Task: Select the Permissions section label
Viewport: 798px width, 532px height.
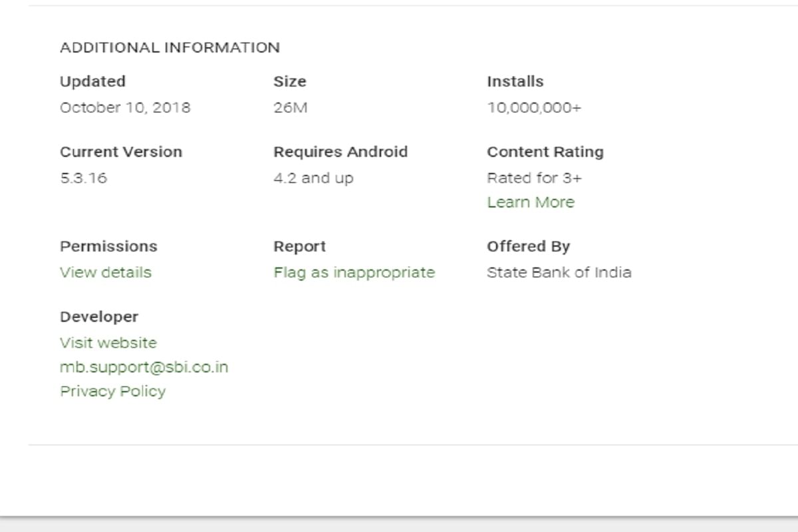Action: pos(108,246)
